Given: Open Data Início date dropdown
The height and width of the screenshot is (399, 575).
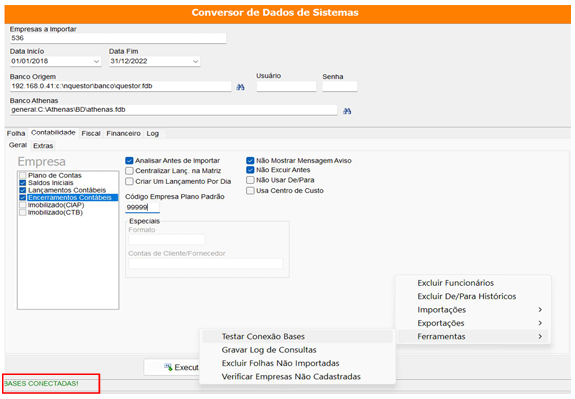Looking at the screenshot, I should pos(96,61).
